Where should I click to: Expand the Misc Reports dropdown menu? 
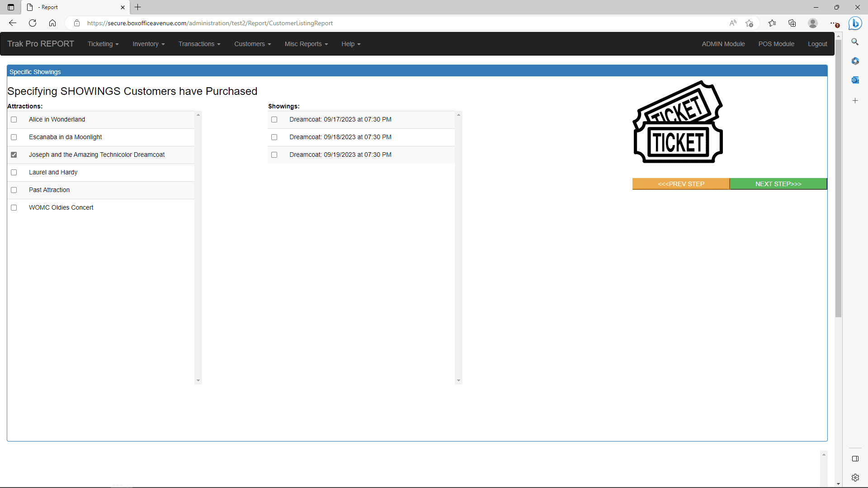[306, 44]
